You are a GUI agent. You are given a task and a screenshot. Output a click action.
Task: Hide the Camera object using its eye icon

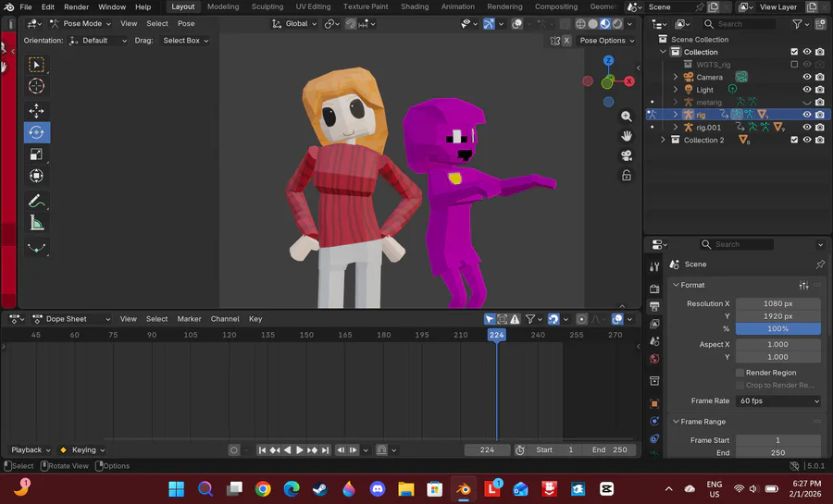807,77
